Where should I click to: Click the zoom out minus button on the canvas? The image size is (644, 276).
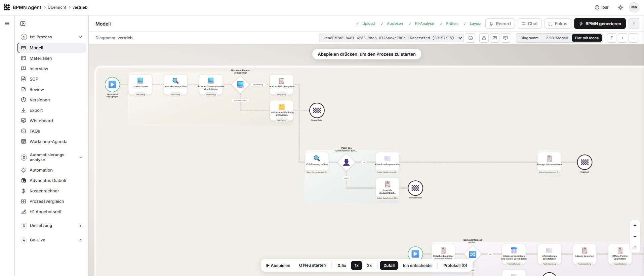coord(635,237)
